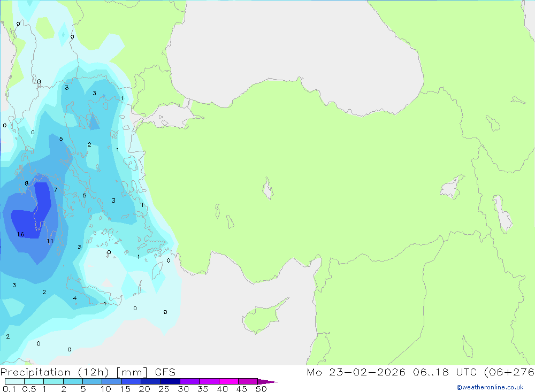The width and height of the screenshot is (535, 392).
Task: Click the 1–2 mm legend swatch
Action: (x=53, y=381)
